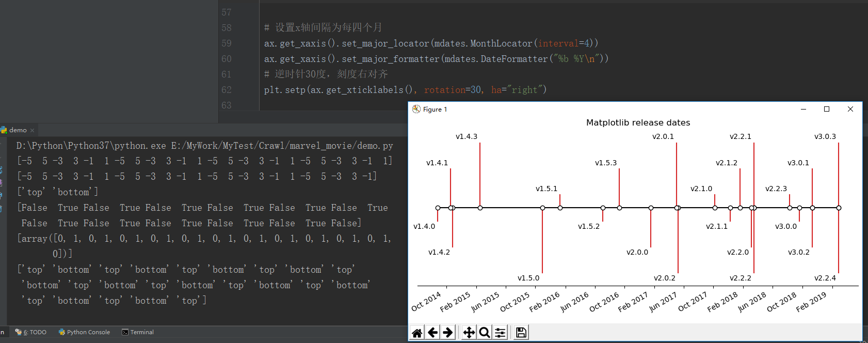Click the timeline marker for v2.2.3

790,208
